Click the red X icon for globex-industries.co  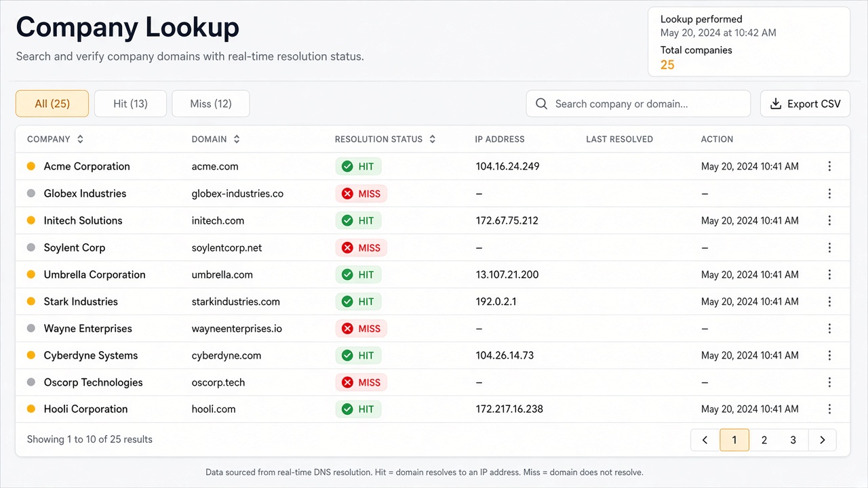point(347,193)
